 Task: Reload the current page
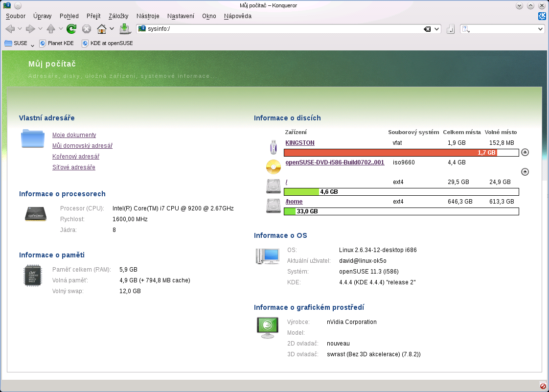click(71, 29)
